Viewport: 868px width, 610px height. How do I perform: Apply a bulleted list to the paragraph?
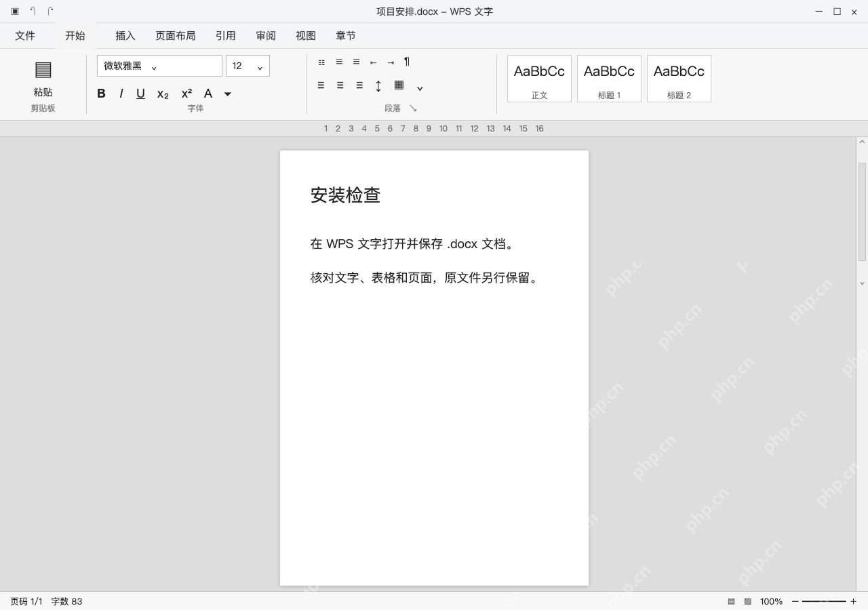(321, 62)
